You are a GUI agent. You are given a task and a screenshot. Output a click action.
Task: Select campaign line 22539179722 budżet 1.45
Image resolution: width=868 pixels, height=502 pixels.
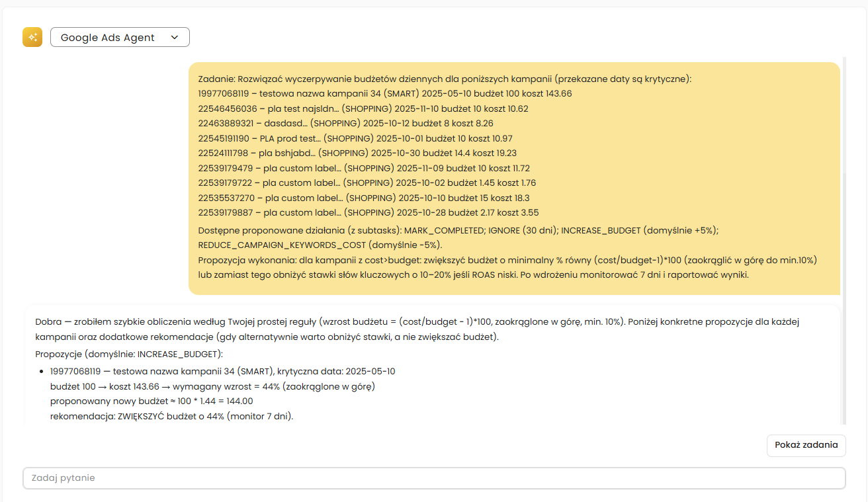tap(367, 183)
